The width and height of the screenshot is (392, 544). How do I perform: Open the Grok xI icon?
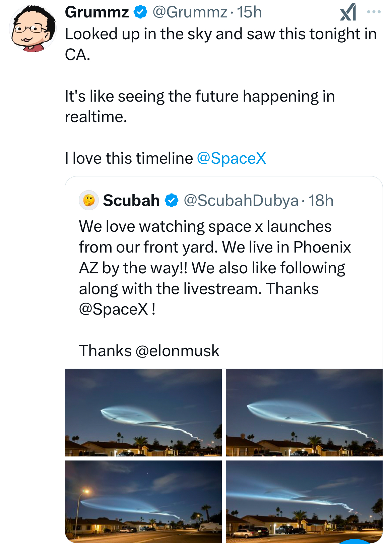pyautogui.click(x=348, y=12)
